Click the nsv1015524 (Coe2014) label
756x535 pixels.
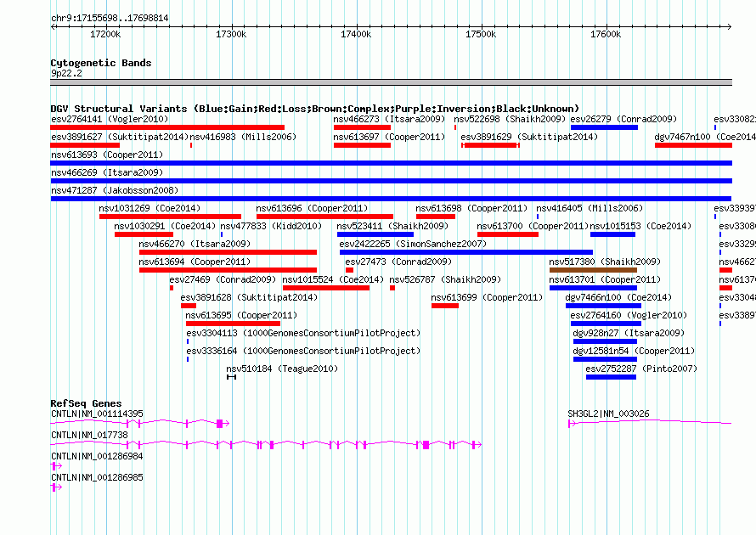333,279
